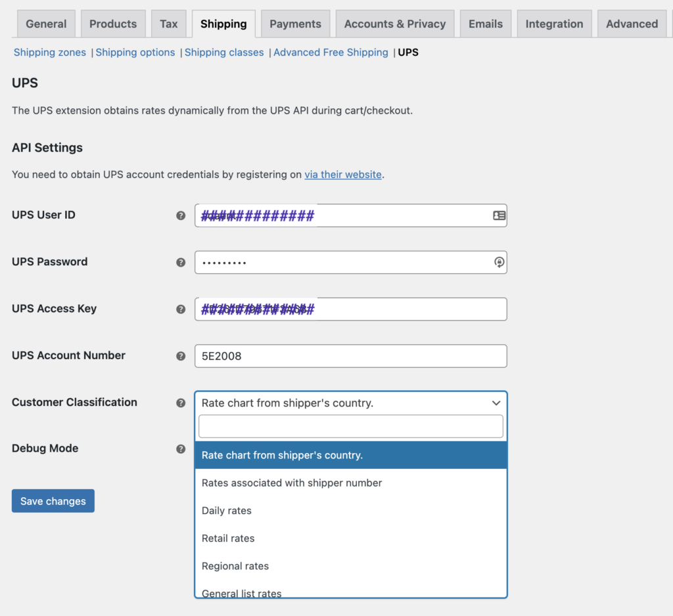Choose 'Rates associated with shipper number' option
The image size is (673, 616).
(x=351, y=483)
